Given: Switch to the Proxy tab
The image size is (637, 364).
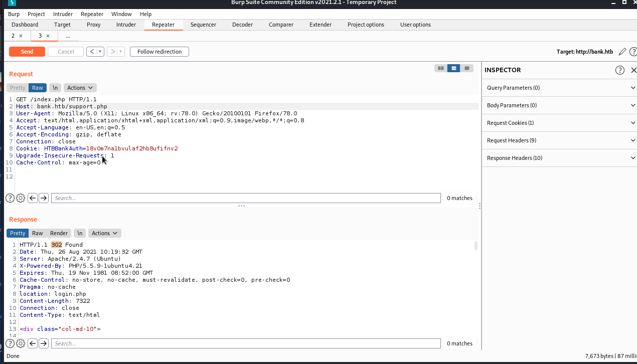Looking at the screenshot, I should pyautogui.click(x=93, y=25).
